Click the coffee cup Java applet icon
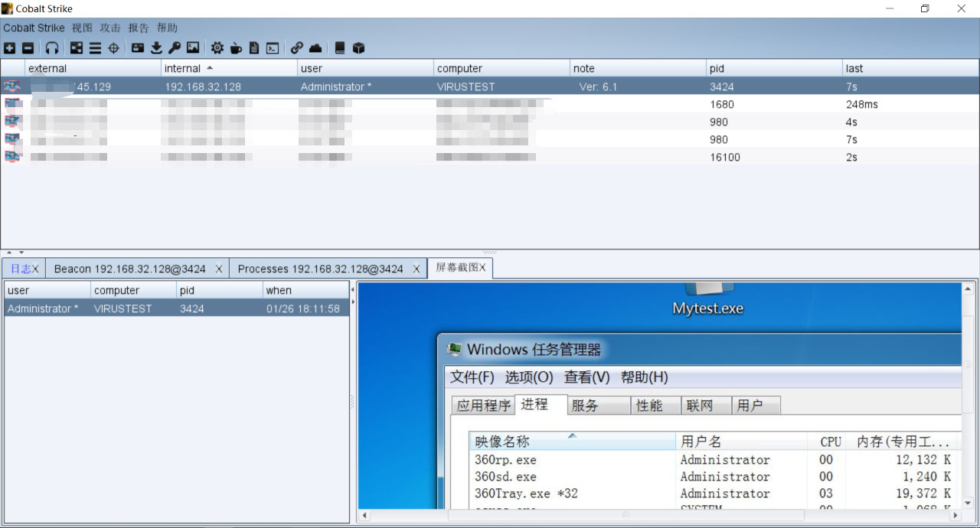980x528 pixels. [236, 48]
